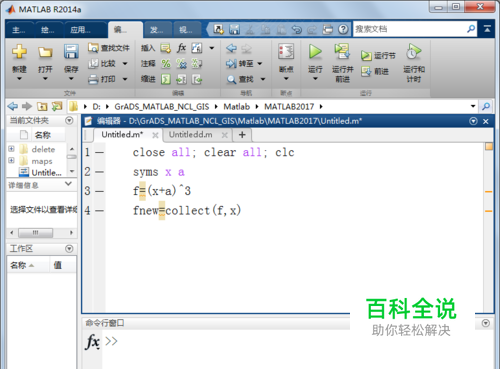The width and height of the screenshot is (500, 369).
Task: Click GrADS_MATLAB_NCL_GIS in the path bar
Action: [162, 107]
